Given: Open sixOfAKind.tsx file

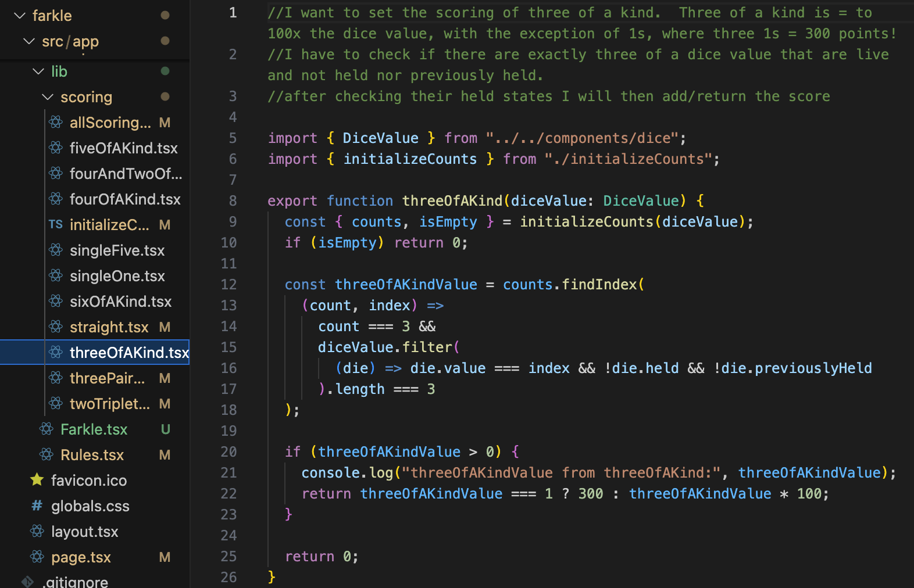Looking at the screenshot, I should (x=120, y=302).
